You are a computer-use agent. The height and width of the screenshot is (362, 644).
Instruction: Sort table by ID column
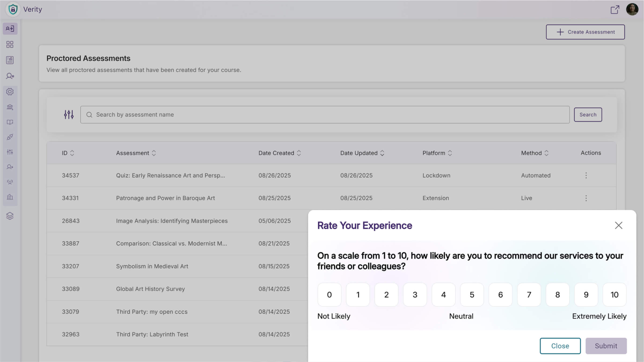[x=72, y=153]
